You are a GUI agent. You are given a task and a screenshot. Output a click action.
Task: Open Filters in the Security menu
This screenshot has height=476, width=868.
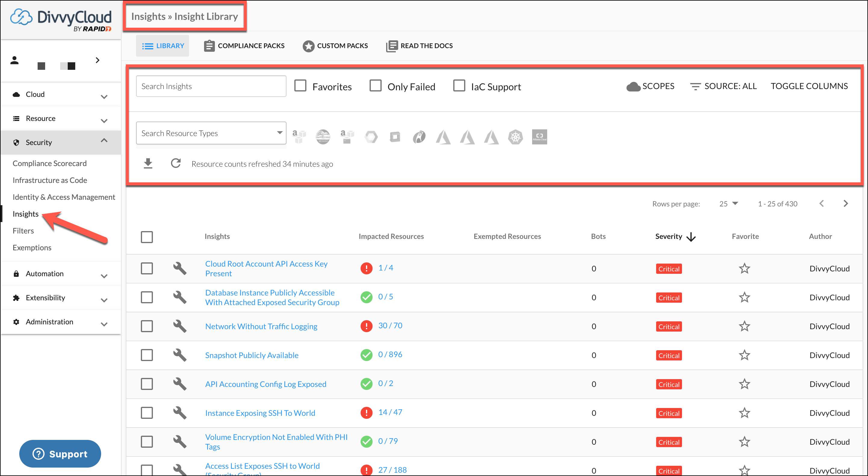coord(23,231)
